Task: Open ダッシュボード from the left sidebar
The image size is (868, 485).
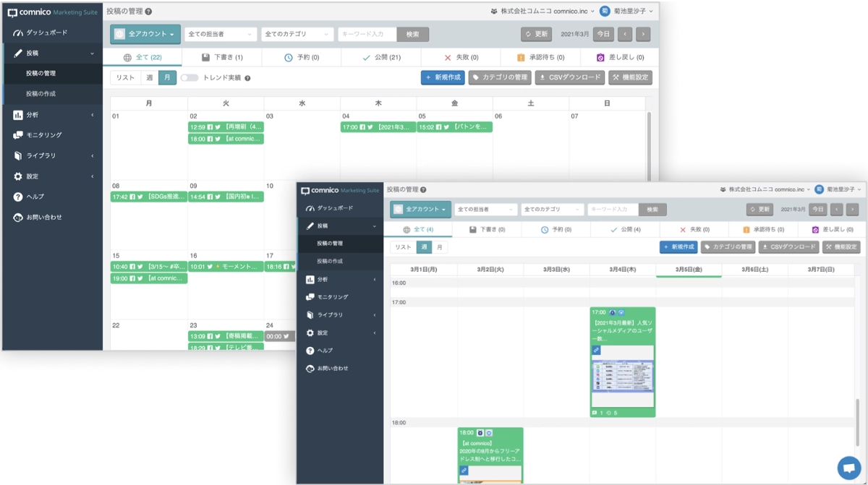Action: (x=46, y=33)
